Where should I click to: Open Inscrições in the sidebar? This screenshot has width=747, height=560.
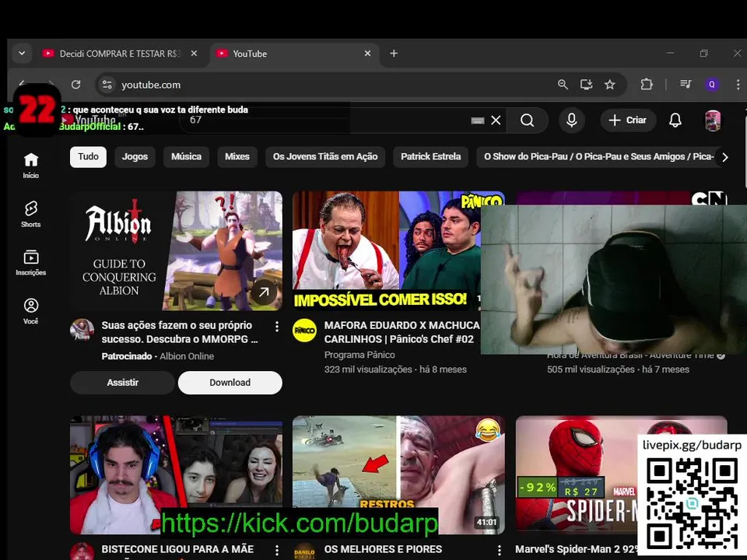tap(31, 262)
